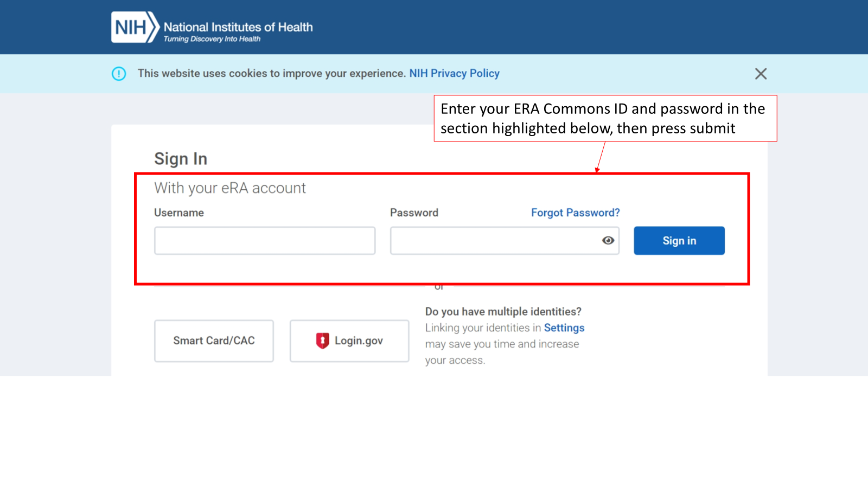868x488 pixels.
Task: Dismiss the cookie banner with the X
Action: point(761,74)
